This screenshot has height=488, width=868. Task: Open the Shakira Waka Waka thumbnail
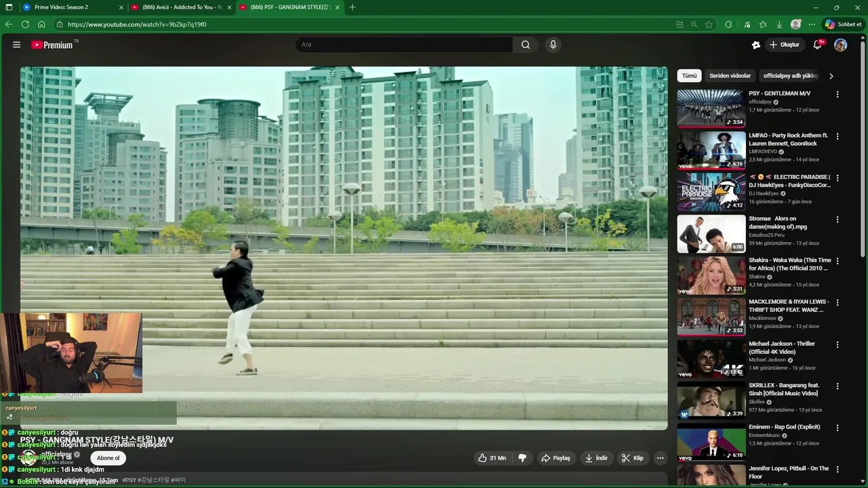point(711,275)
